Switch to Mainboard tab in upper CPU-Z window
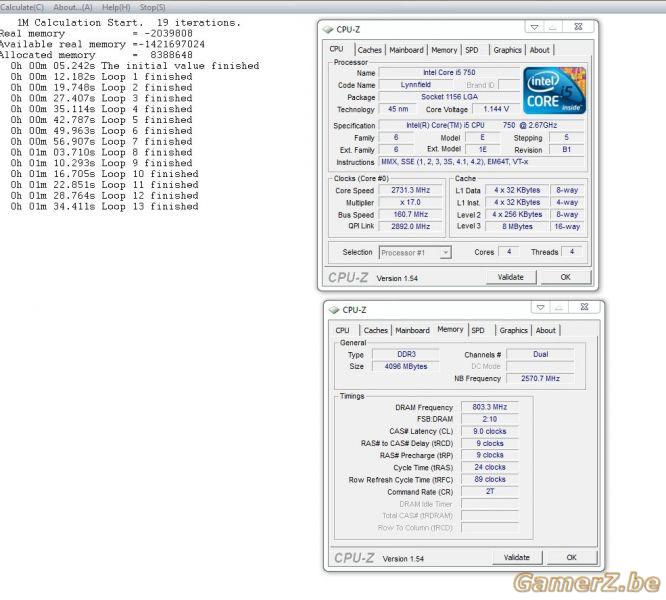Viewport: 666px width, 600px height. pos(406,50)
